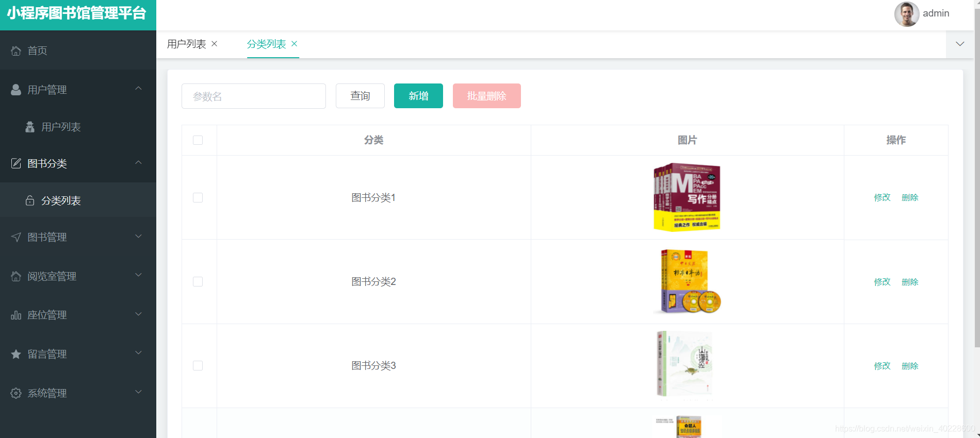Close the 分类列表 tab
The width and height of the screenshot is (980, 438).
click(295, 44)
